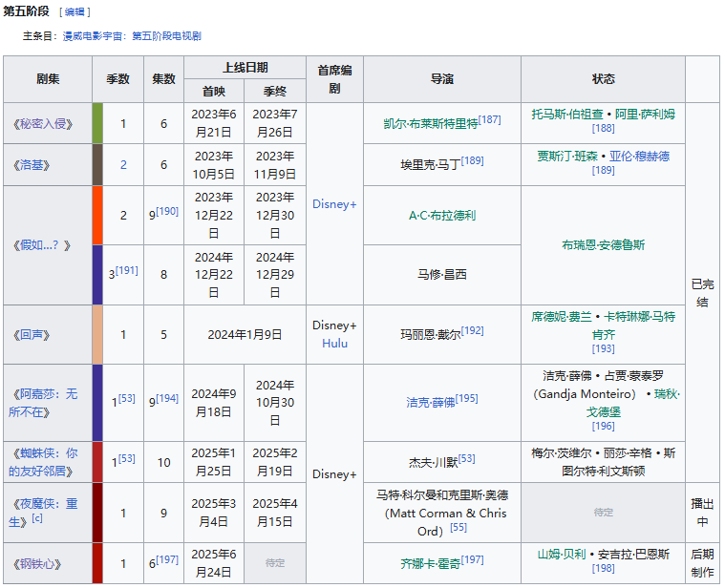Click the upper Disney+ network link
725x588 pixels.
pyautogui.click(x=334, y=204)
